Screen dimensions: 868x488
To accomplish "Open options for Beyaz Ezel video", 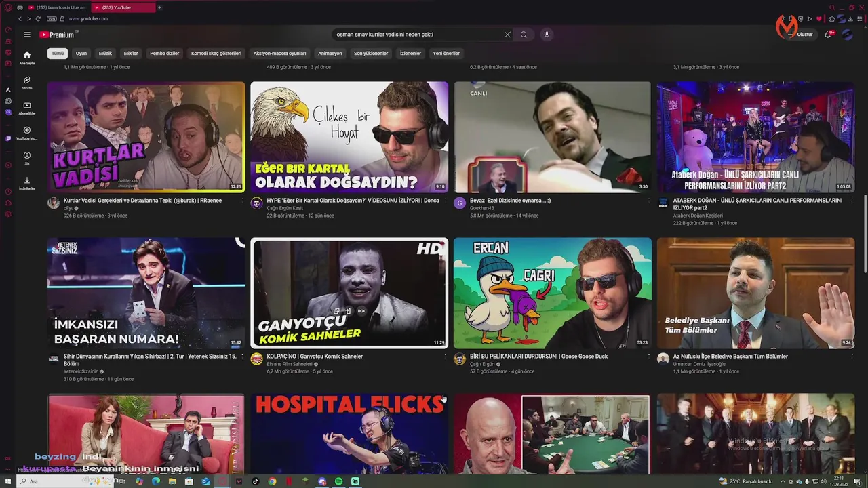I will pyautogui.click(x=648, y=201).
